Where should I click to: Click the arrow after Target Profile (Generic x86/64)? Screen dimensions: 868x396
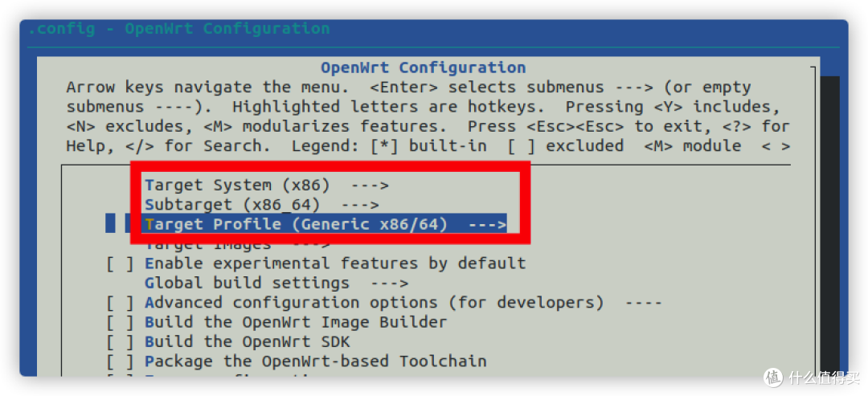(x=488, y=225)
